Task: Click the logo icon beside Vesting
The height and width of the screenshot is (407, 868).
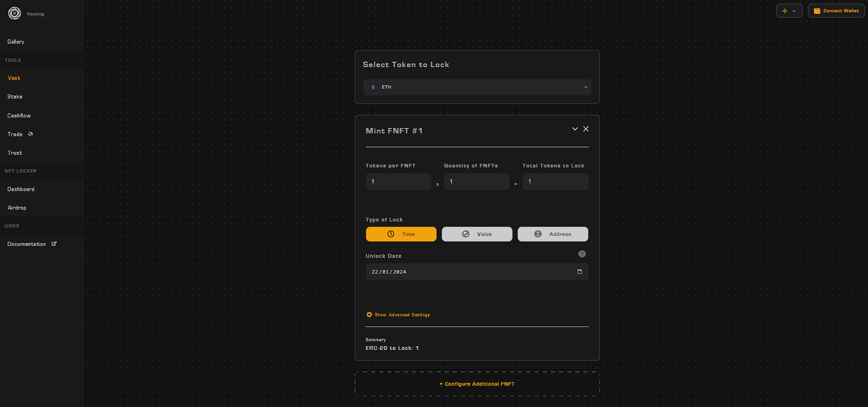Action: (x=15, y=13)
